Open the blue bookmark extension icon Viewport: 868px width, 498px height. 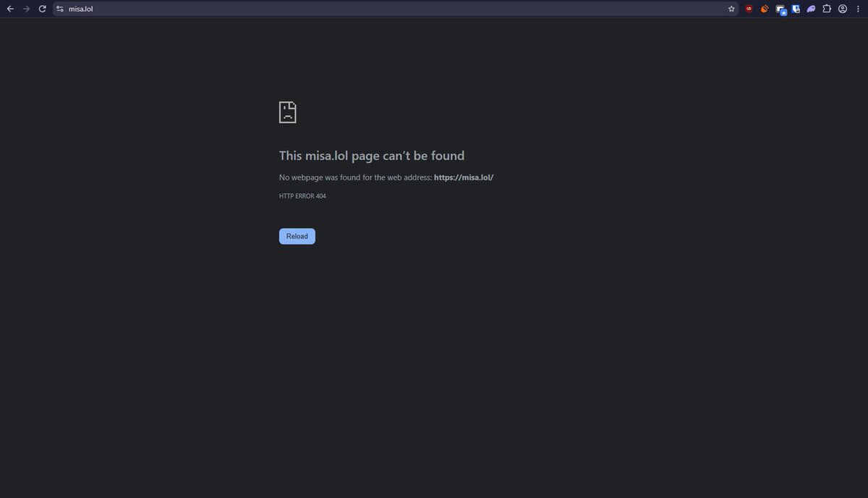[796, 9]
